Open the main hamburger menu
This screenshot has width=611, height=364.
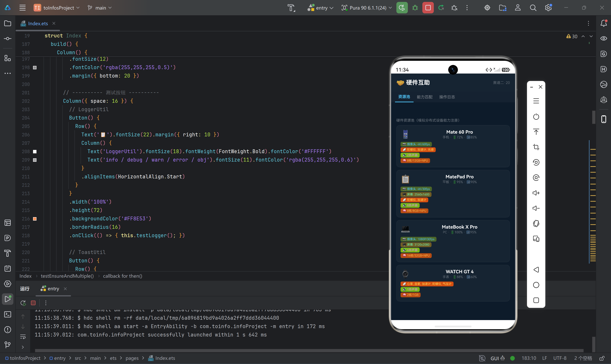(x=23, y=8)
